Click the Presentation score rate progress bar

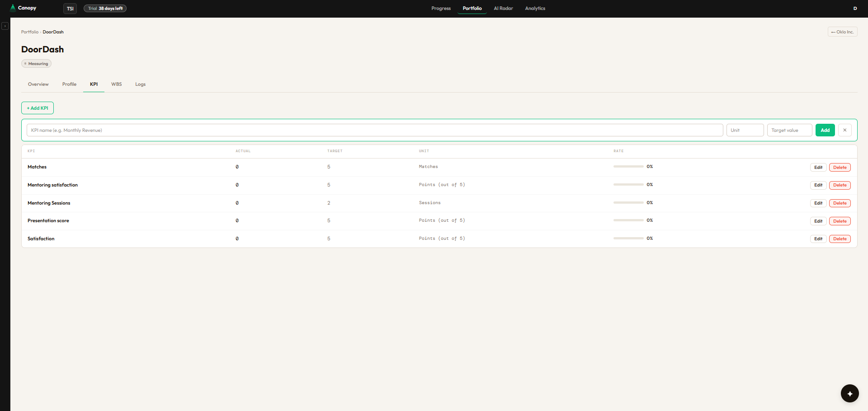click(x=628, y=220)
